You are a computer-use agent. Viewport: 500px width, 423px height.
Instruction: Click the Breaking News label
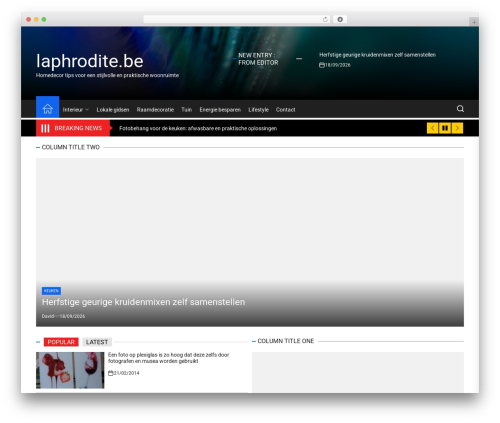[x=72, y=128]
